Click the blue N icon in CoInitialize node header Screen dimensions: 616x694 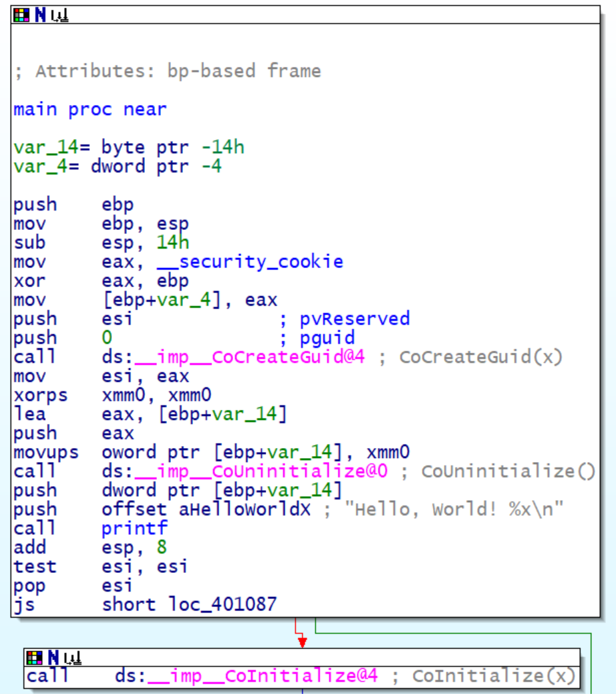tap(53, 658)
